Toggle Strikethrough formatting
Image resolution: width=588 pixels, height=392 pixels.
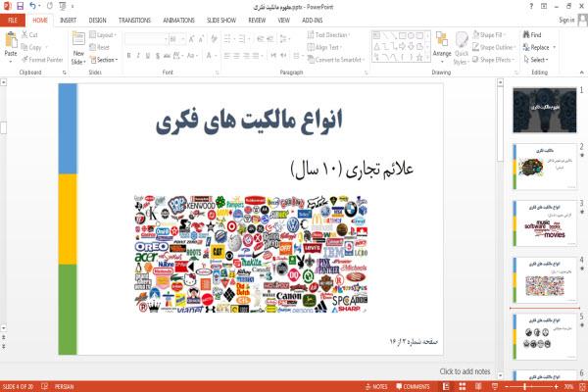coord(167,56)
